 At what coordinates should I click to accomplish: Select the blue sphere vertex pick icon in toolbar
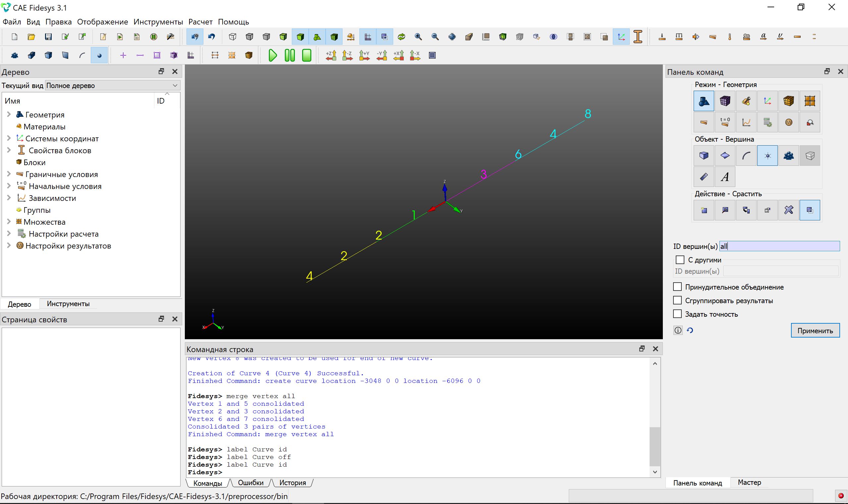point(99,55)
